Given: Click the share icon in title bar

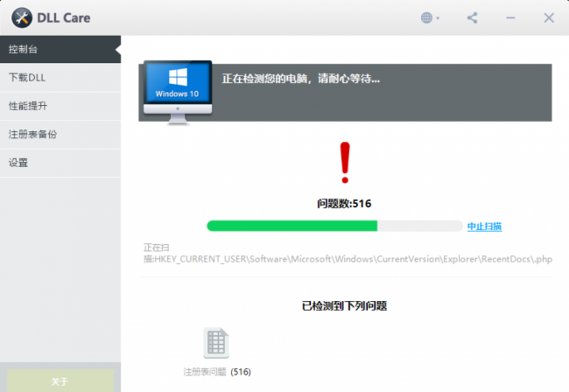Looking at the screenshot, I should (472, 17).
